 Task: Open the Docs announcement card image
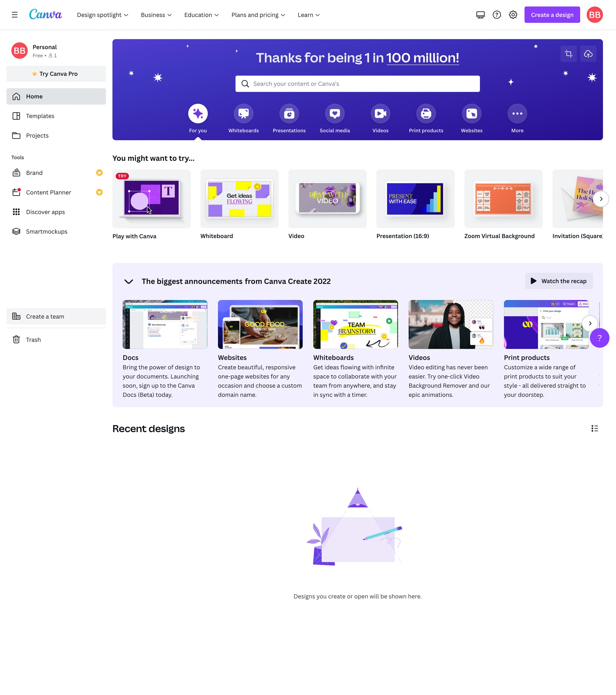coord(165,324)
